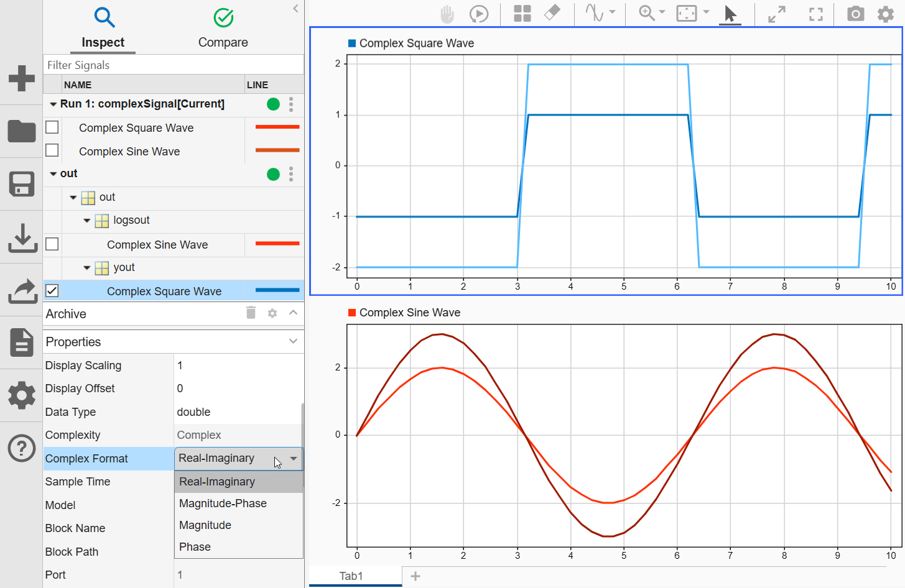The image size is (905, 588).
Task: Choose Magnitude from the dropdown list
Action: [x=239, y=525]
